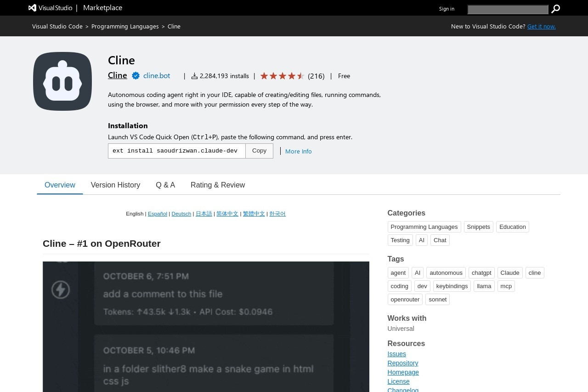The width and height of the screenshot is (588, 392).
Task: Select the Programming Languages category
Action: [424, 227]
